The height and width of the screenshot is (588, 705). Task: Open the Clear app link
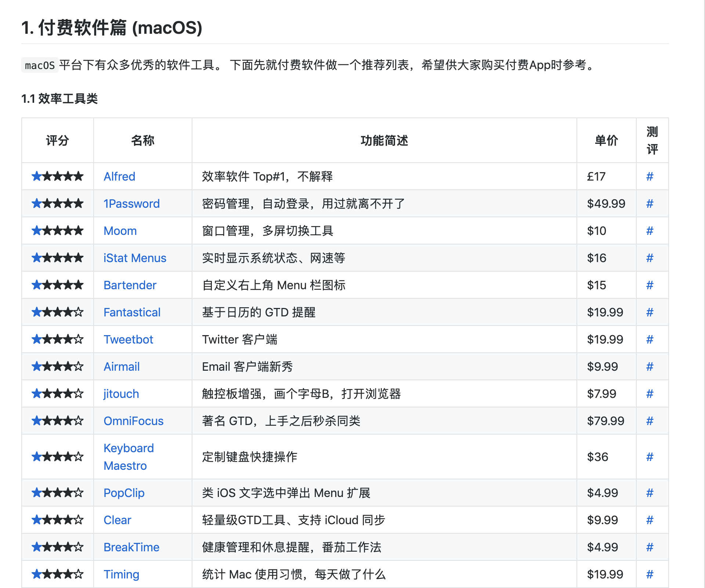click(x=117, y=520)
